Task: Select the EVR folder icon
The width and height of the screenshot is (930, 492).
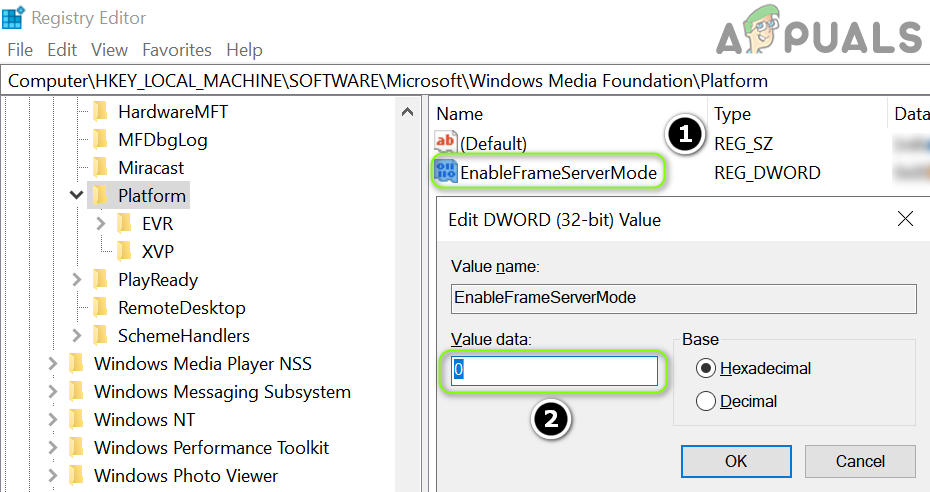Action: pyautogui.click(x=125, y=223)
